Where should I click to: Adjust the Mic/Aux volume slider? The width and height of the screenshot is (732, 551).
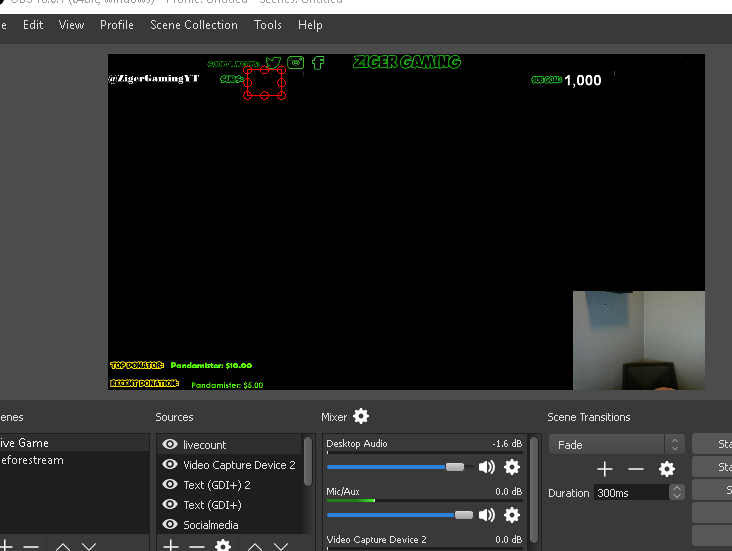point(463,515)
